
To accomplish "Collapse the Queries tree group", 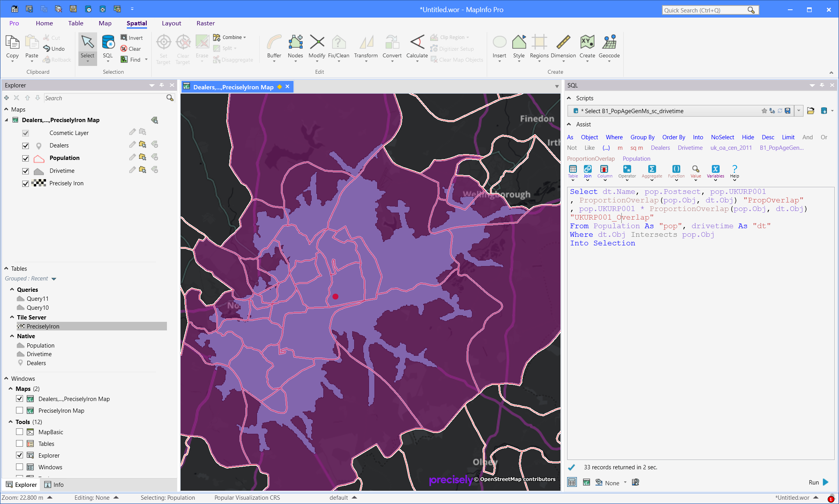I will [x=12, y=289].
